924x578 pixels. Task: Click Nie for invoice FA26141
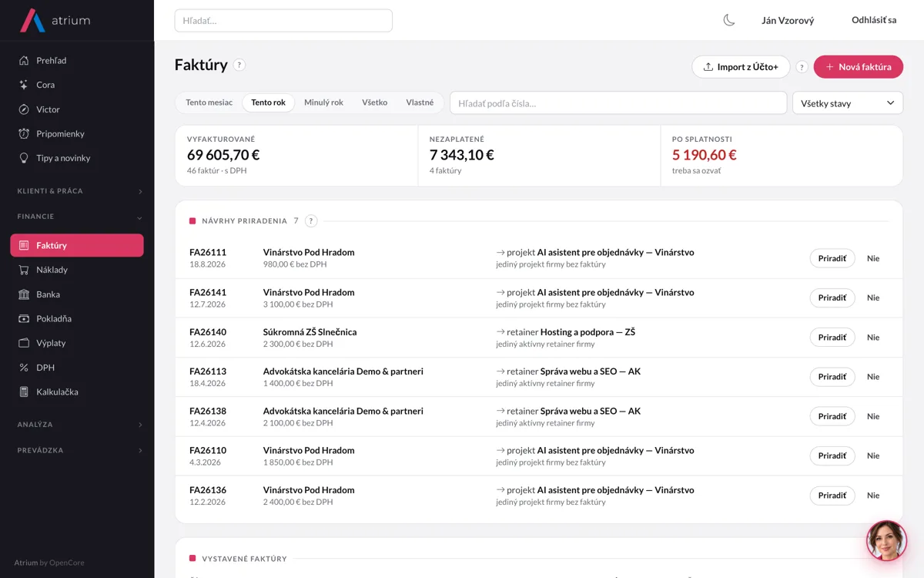[873, 298]
